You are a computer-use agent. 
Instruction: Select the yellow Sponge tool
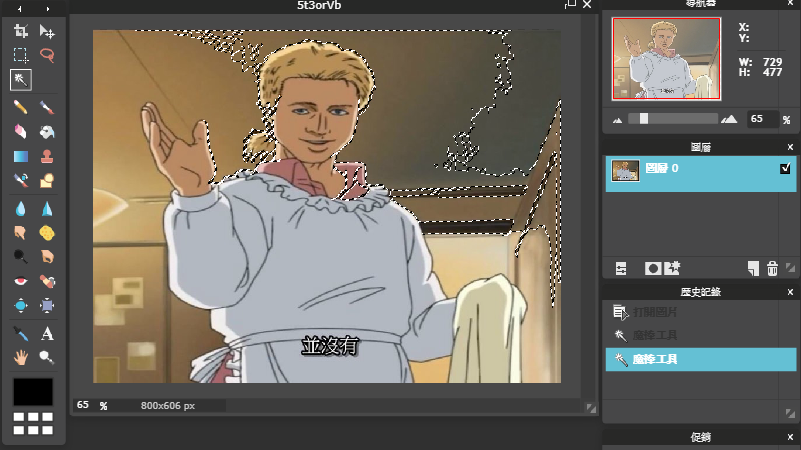[47, 233]
